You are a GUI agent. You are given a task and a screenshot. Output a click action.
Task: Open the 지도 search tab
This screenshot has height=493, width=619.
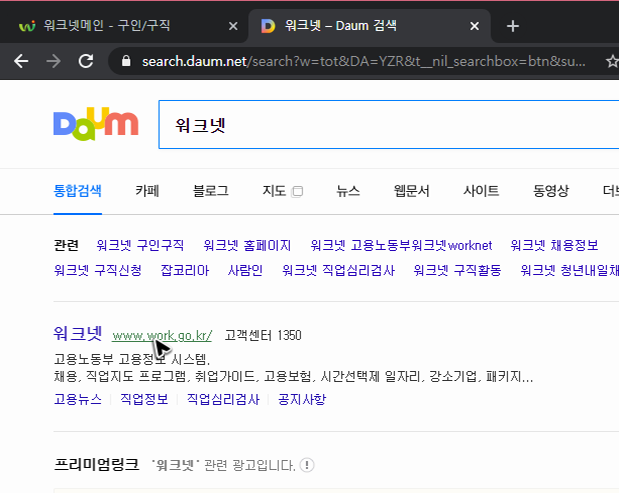274,191
